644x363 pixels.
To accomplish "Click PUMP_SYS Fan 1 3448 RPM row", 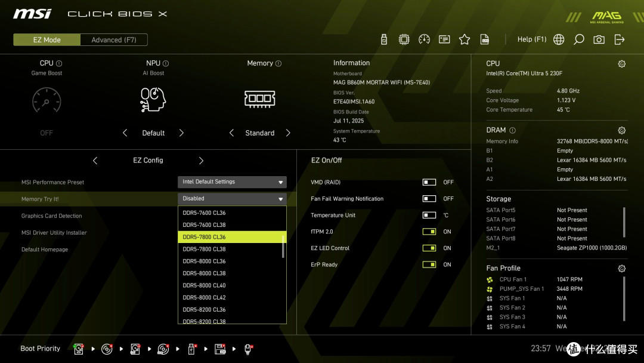I will pyautogui.click(x=534, y=289).
